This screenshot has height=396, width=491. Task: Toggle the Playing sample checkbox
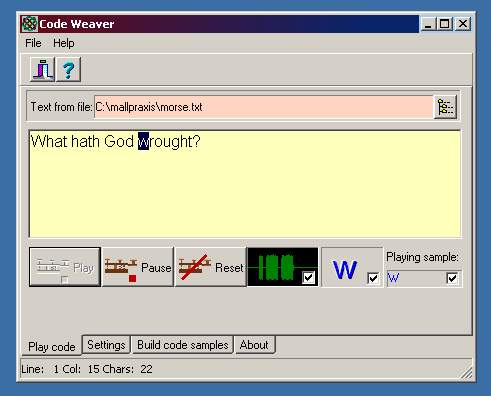pos(452,278)
